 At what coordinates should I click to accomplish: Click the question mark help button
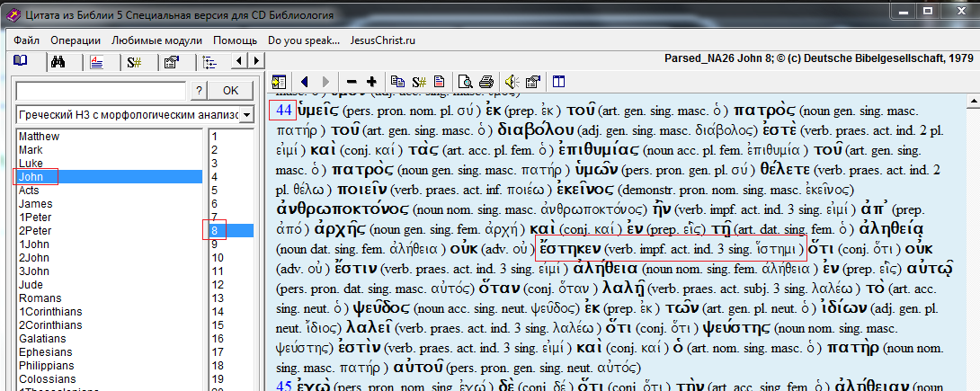[199, 91]
